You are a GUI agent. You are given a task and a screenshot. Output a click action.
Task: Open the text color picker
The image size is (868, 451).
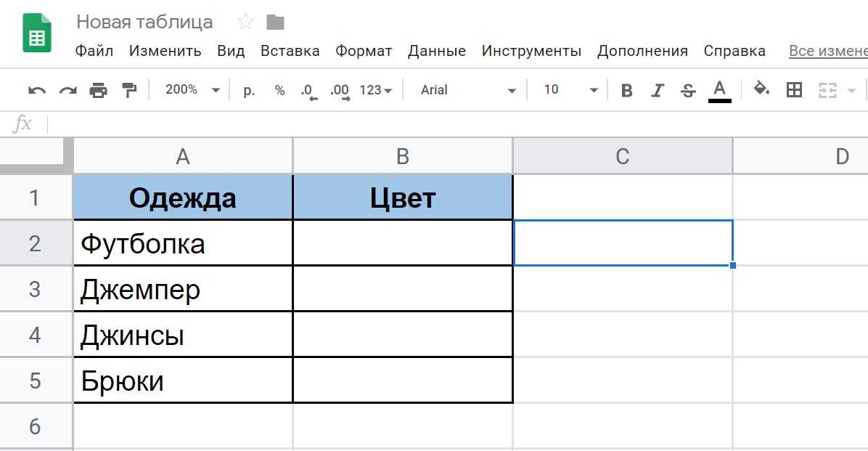[719, 90]
